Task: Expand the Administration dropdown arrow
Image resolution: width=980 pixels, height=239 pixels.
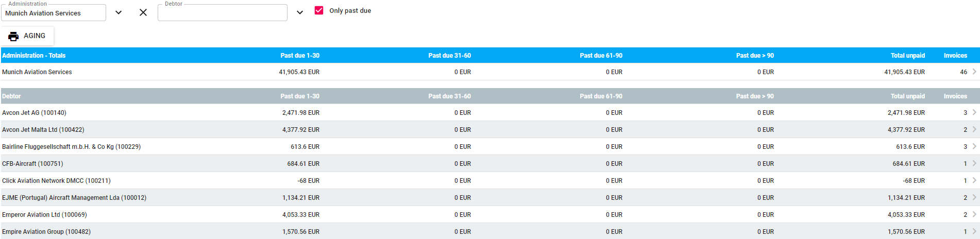Action: point(119,12)
